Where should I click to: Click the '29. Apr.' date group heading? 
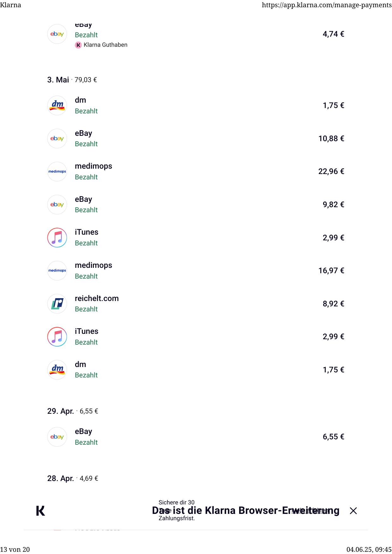coord(60,411)
